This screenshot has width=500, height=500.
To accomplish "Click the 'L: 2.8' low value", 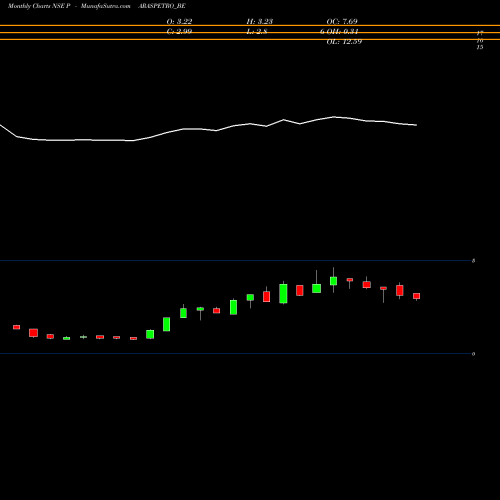I will pyautogui.click(x=257, y=32).
